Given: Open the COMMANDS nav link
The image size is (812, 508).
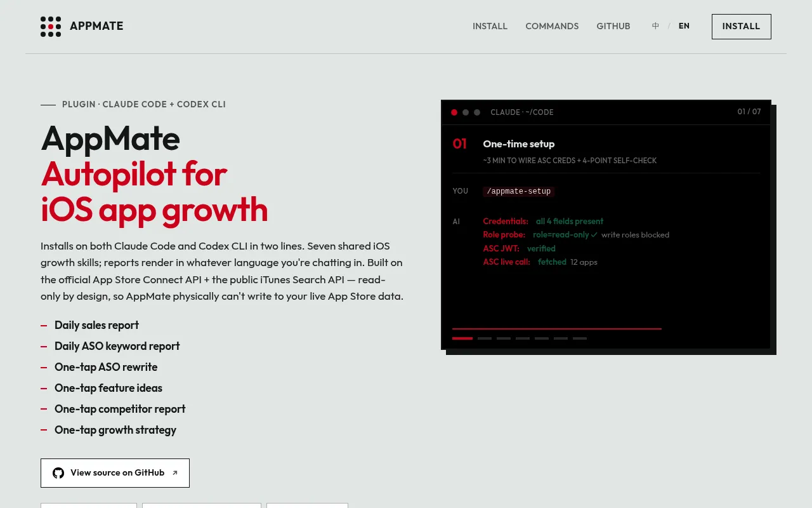Looking at the screenshot, I should (552, 26).
